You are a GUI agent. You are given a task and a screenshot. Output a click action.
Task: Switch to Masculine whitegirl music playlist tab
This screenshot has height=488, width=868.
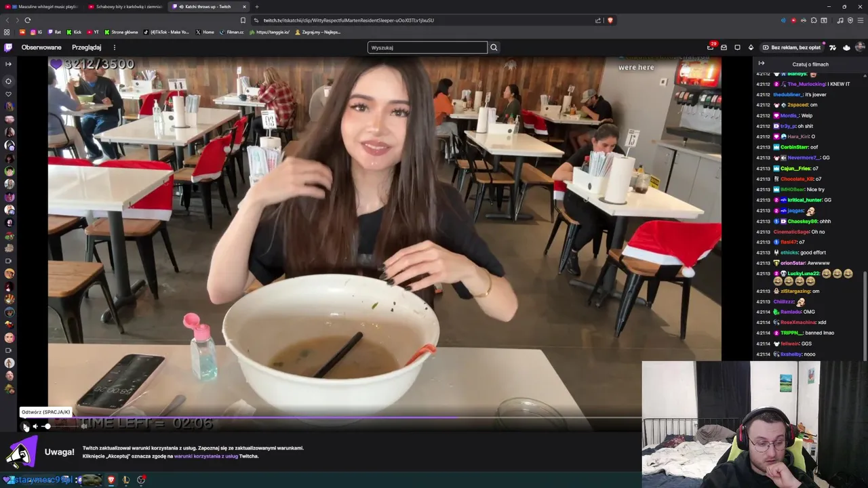click(x=41, y=7)
